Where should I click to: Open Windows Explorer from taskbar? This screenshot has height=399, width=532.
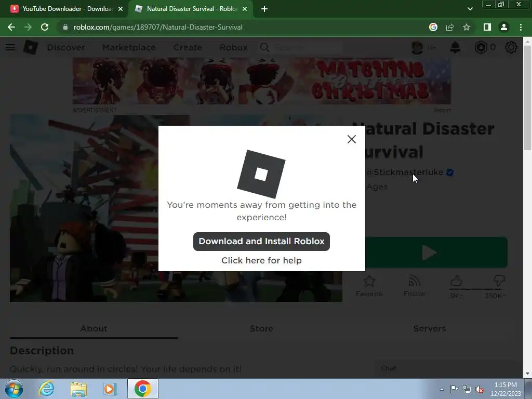[78, 389]
